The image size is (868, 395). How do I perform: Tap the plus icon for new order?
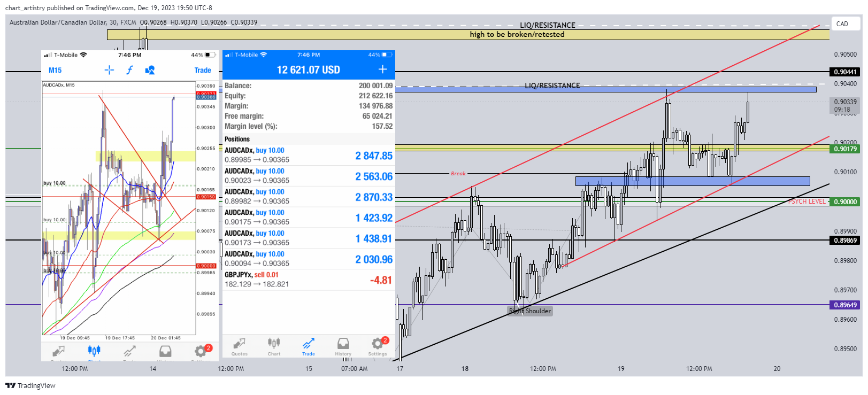pyautogui.click(x=382, y=69)
